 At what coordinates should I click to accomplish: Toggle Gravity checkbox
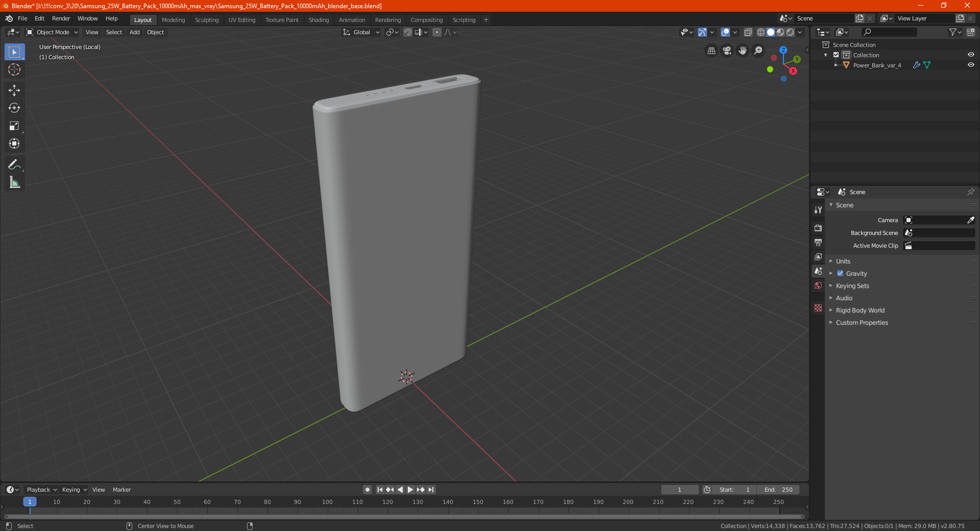(840, 274)
